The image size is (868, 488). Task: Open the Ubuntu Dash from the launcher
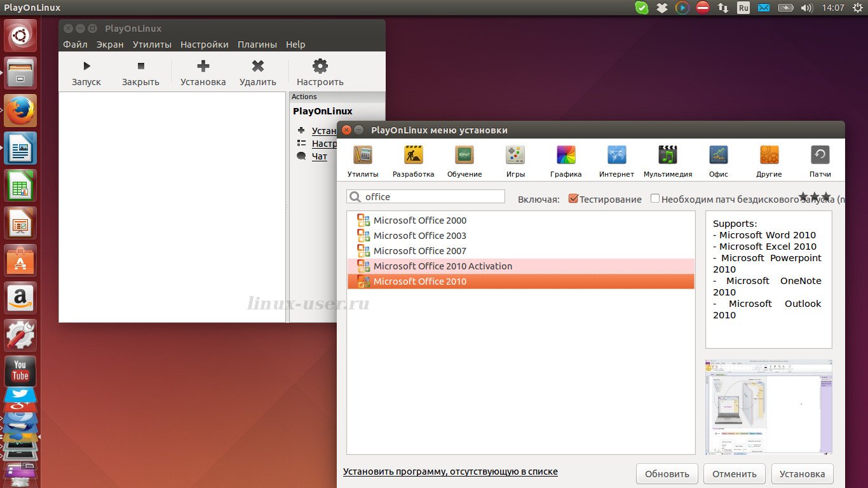[x=20, y=36]
